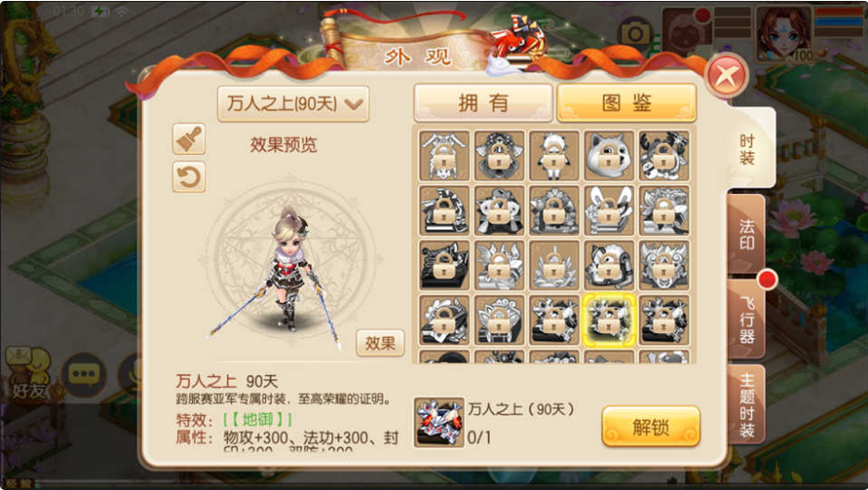Screen dimensions: 868x490
Task: Select the locked husky dog costume
Action: tap(609, 156)
